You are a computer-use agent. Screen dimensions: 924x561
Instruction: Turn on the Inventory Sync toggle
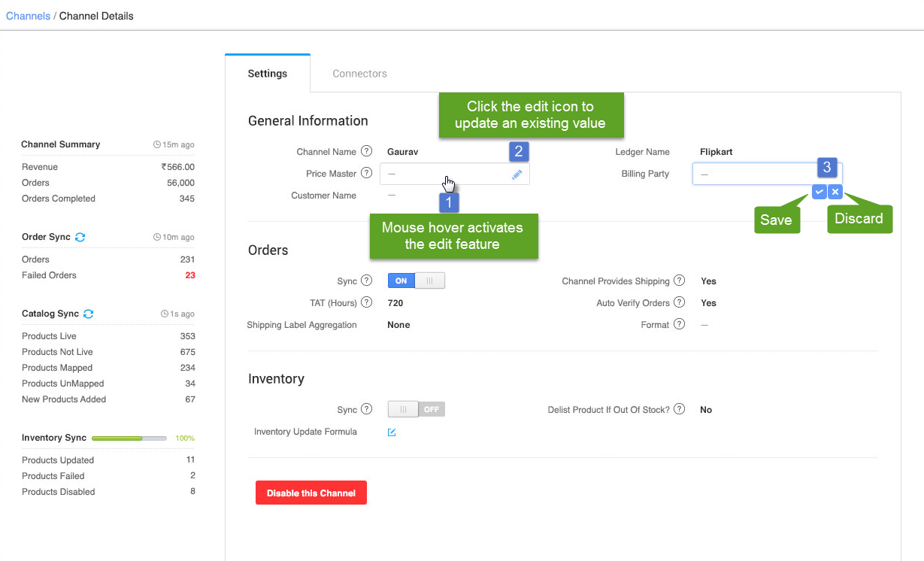point(403,408)
